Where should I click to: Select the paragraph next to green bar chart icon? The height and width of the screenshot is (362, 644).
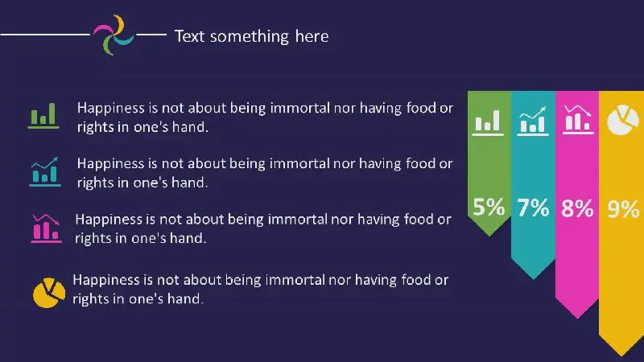point(264,116)
